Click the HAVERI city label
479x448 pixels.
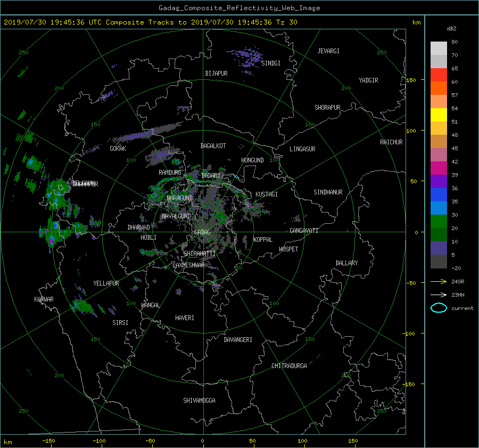click(x=185, y=318)
